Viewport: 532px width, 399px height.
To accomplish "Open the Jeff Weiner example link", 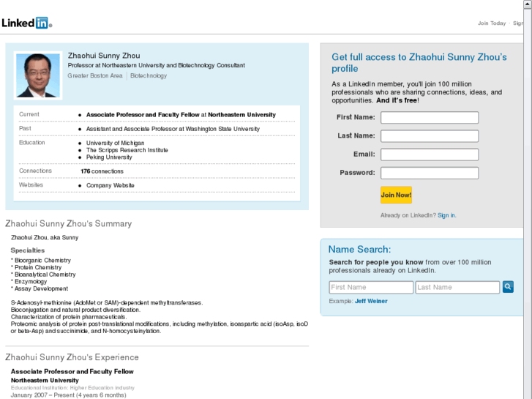I will tap(371, 301).
